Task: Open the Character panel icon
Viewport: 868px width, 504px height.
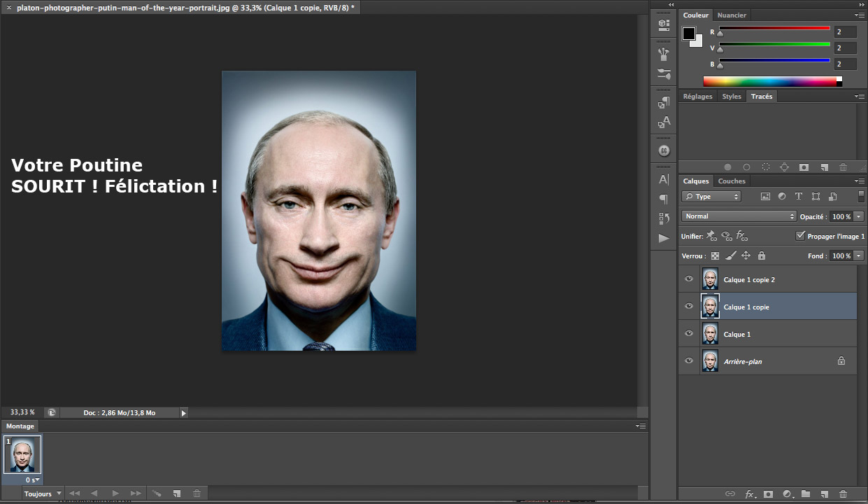Action: click(x=664, y=180)
